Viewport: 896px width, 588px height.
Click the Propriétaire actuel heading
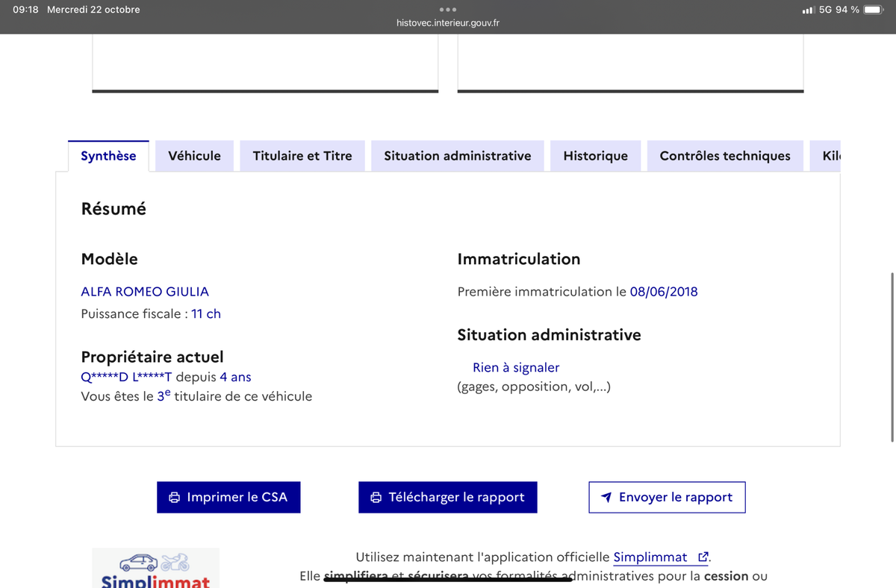[x=152, y=357]
